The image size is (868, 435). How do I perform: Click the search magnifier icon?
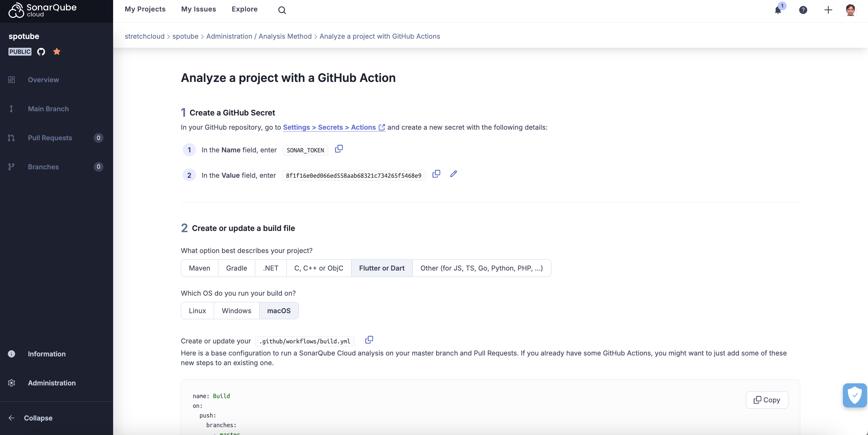[282, 10]
